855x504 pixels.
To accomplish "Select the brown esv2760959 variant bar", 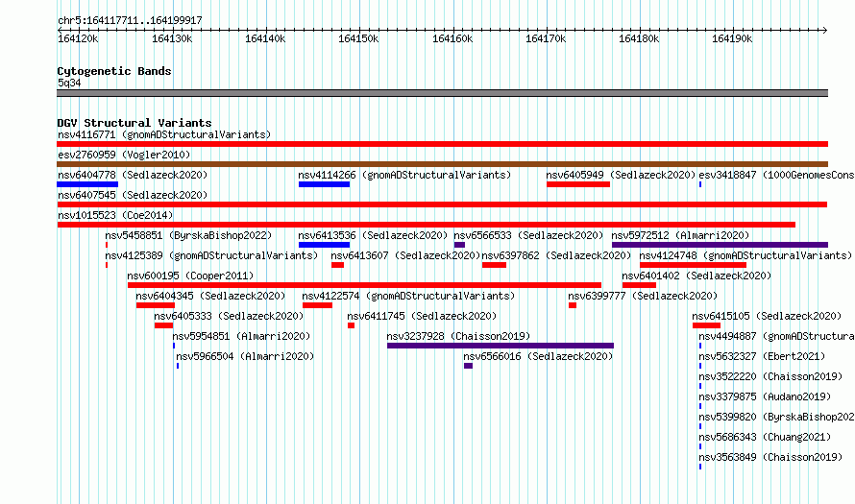I will click(x=442, y=164).
